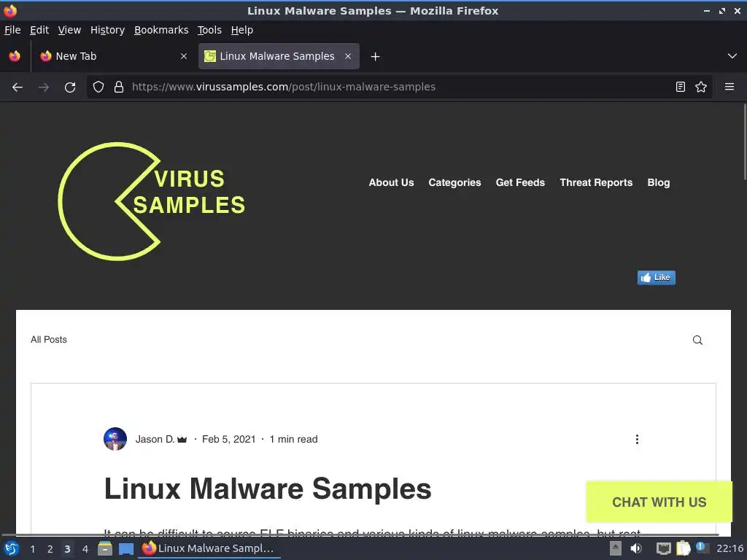
Task: Click show desktop taskbar icon
Action: click(126, 548)
